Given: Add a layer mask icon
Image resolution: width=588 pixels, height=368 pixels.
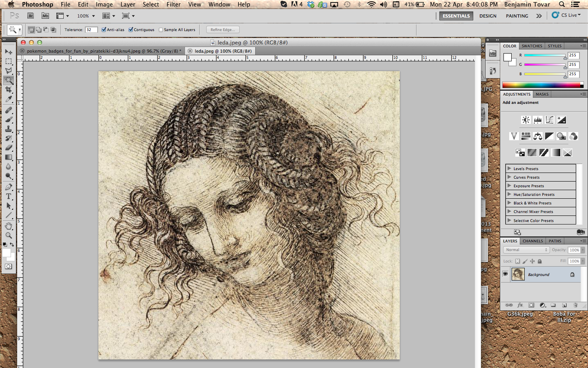Looking at the screenshot, I should [x=531, y=305].
